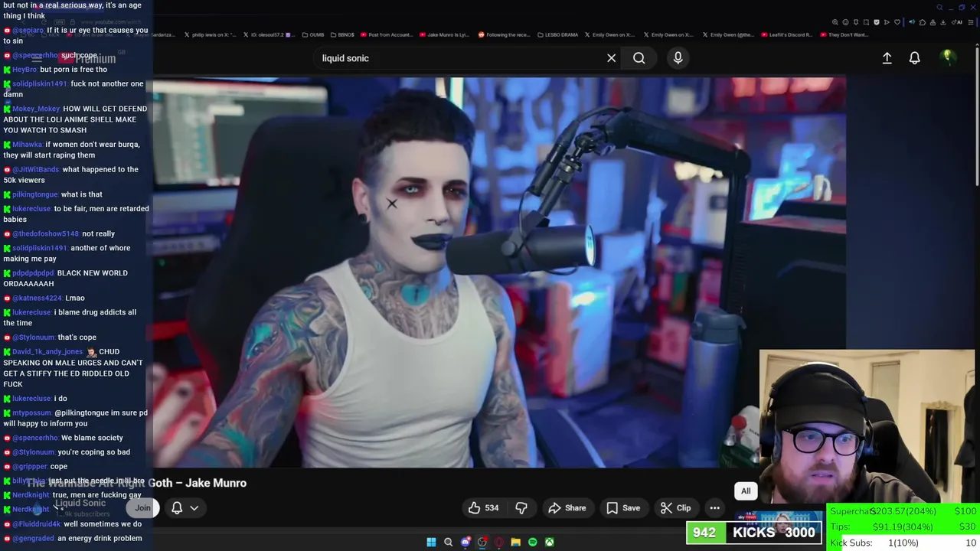The height and width of the screenshot is (551, 980).
Task: Open 'Following the rece...' bookmark
Action: [504, 34]
